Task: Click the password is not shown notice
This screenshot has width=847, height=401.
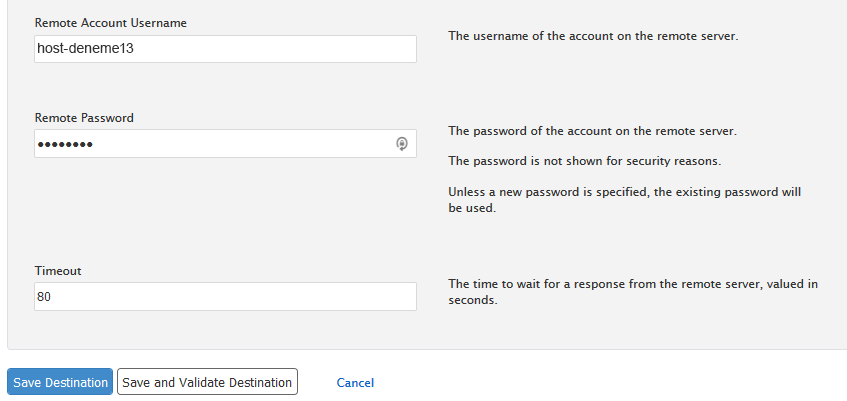Action: pos(584,161)
